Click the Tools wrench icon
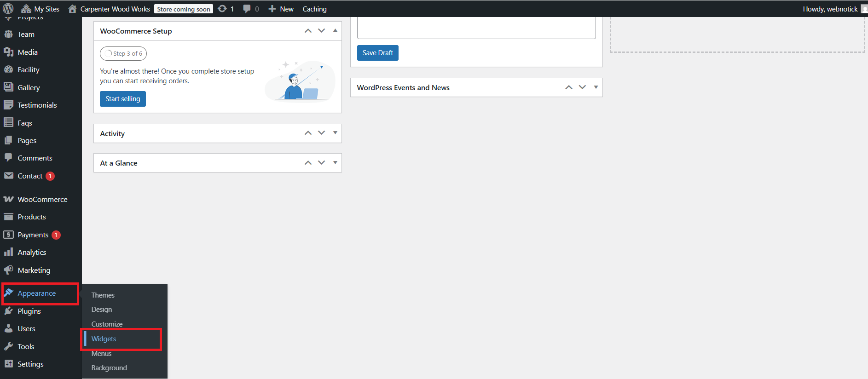The height and width of the screenshot is (379, 868). [8, 346]
